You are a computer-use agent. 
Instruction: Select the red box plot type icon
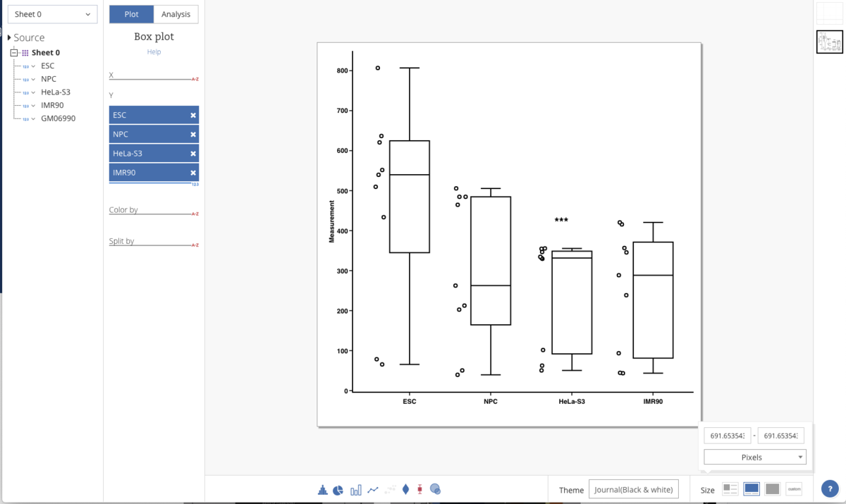coord(420,489)
